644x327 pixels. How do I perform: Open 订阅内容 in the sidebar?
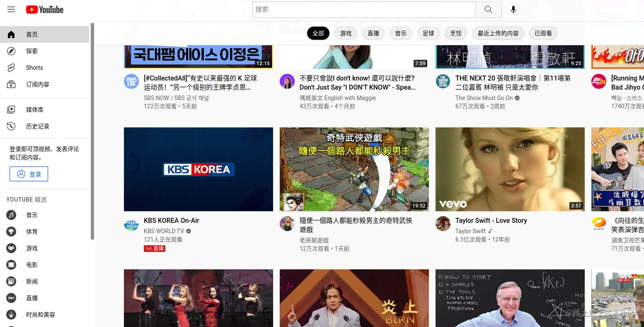point(44,84)
